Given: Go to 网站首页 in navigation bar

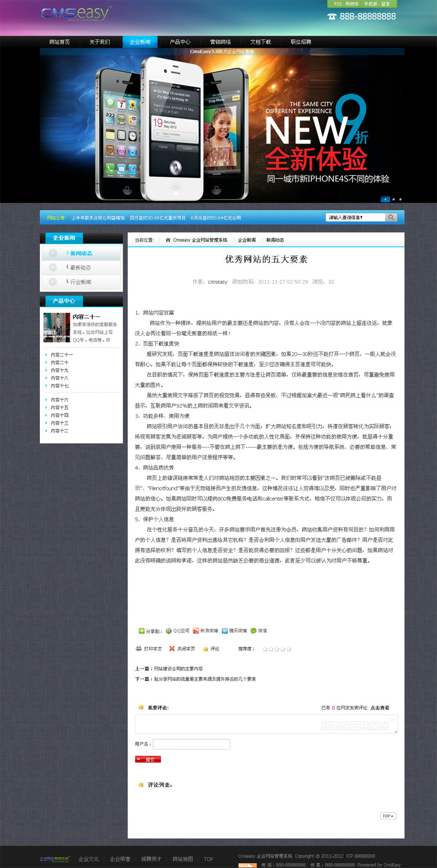Looking at the screenshot, I should coord(60,42).
